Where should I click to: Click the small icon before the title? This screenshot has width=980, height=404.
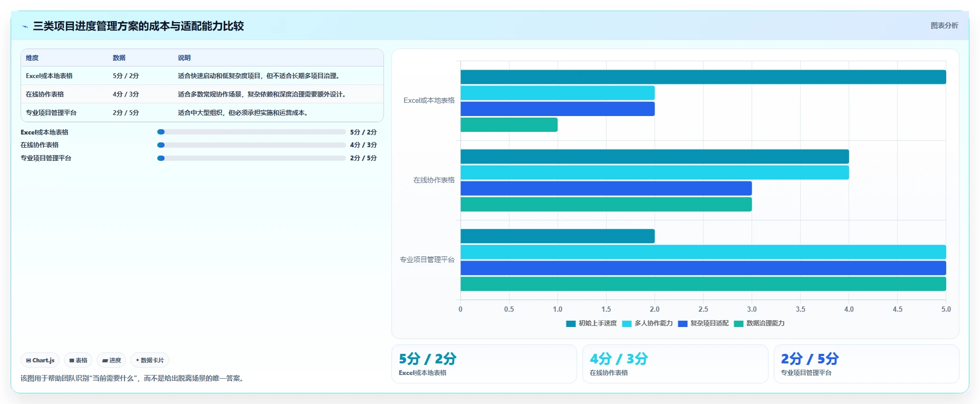click(x=25, y=26)
